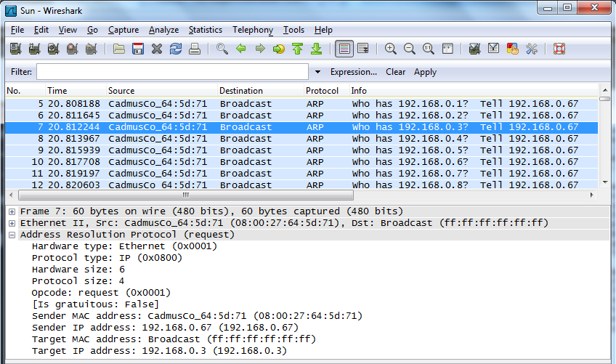616x364 pixels.
Task: Save the capture file icon
Action: click(137, 49)
